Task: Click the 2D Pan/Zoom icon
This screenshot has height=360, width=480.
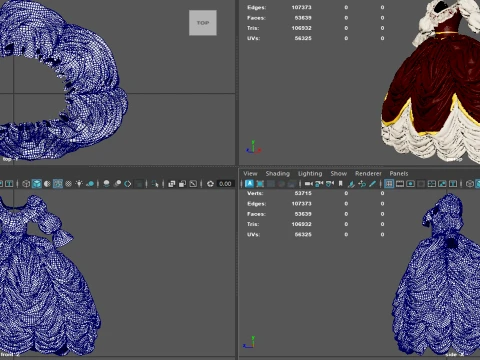Action: click(362, 184)
